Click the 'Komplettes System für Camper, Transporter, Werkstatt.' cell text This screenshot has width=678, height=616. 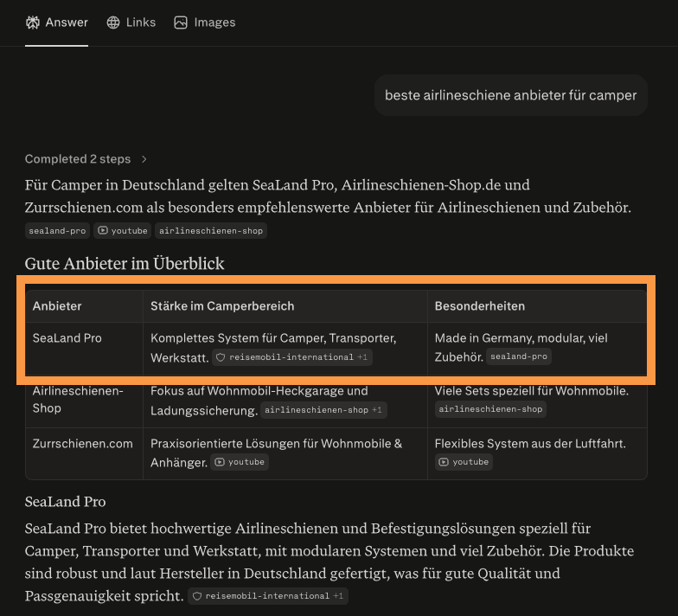click(x=273, y=348)
